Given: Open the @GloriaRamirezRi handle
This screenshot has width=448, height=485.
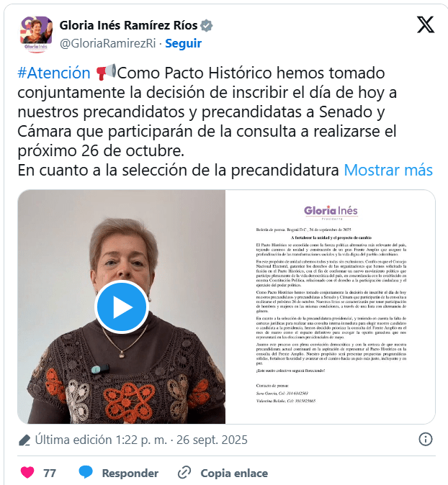Looking at the screenshot, I should 107,44.
